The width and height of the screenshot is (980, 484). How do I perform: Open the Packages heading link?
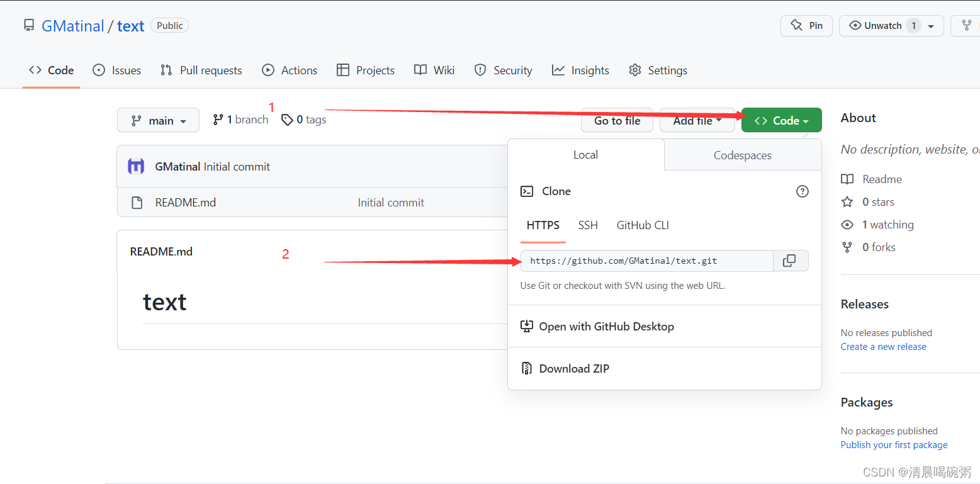coord(867,402)
